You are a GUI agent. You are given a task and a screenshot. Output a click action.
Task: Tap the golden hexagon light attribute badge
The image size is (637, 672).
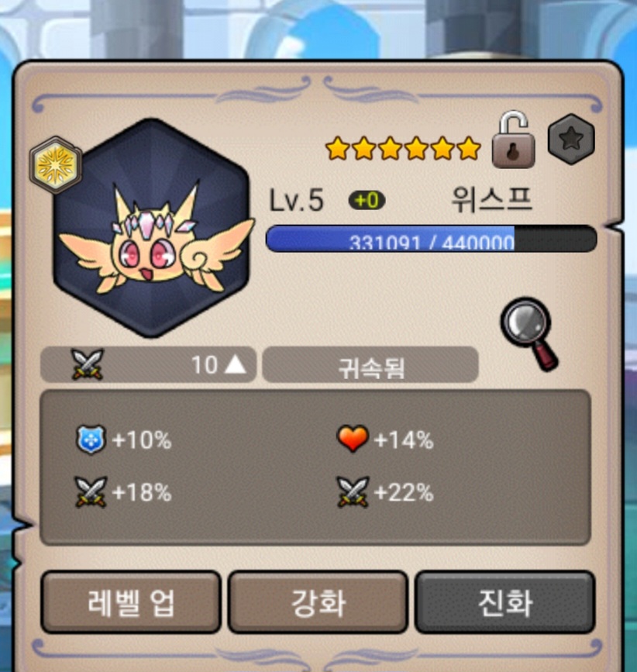(56, 165)
